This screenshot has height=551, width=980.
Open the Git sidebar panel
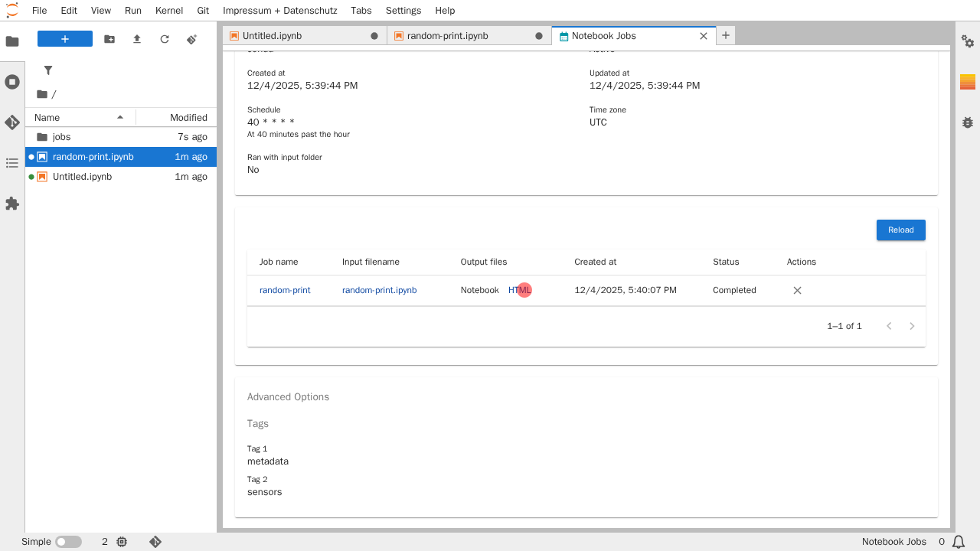(12, 122)
